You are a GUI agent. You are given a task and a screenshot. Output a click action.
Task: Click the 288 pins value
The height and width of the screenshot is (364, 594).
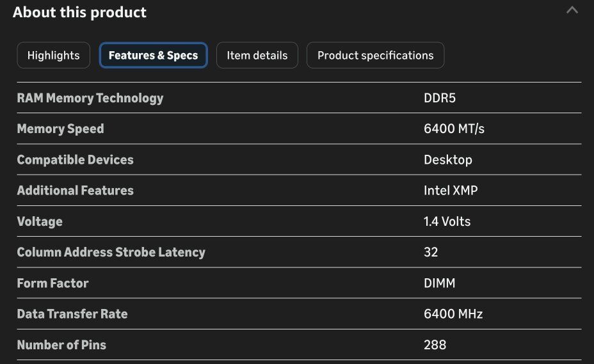[x=435, y=345]
